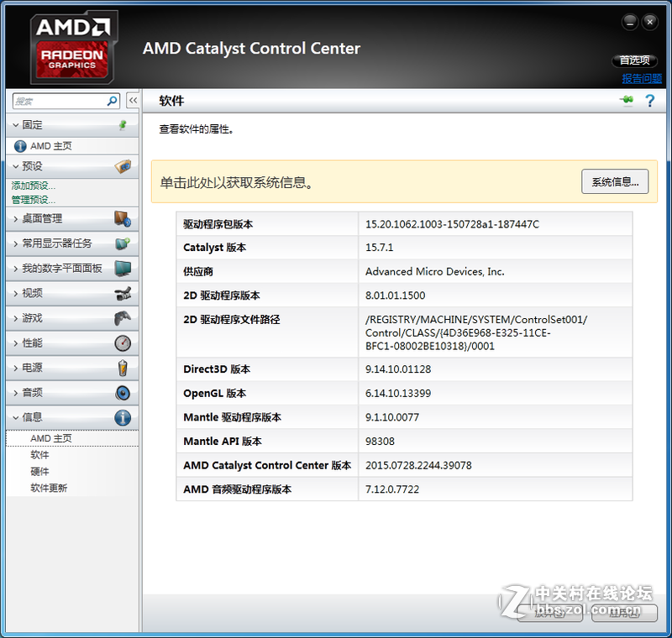Close the Catalyst Control Center window
Image resolution: width=672 pixels, height=638 pixels.
[649, 23]
